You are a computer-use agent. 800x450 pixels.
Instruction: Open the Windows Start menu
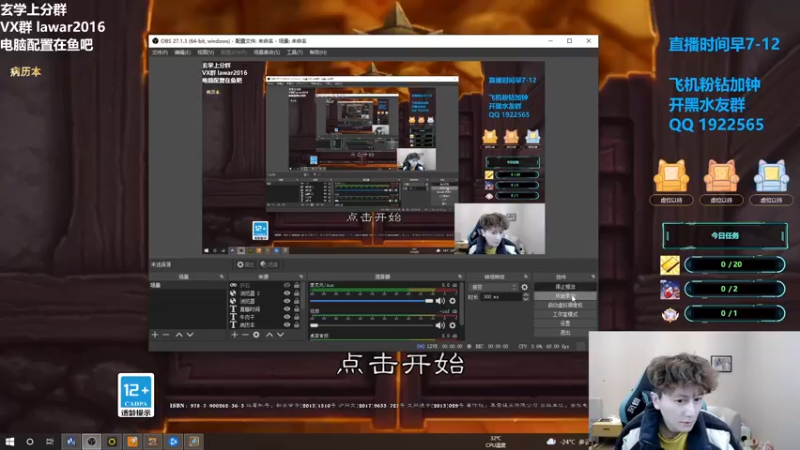[x=10, y=441]
